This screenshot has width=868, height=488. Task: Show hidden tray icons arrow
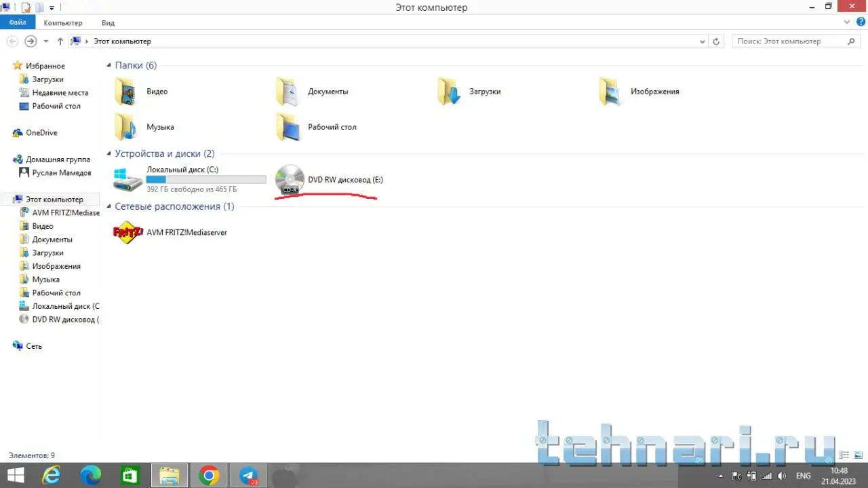pos(720,476)
